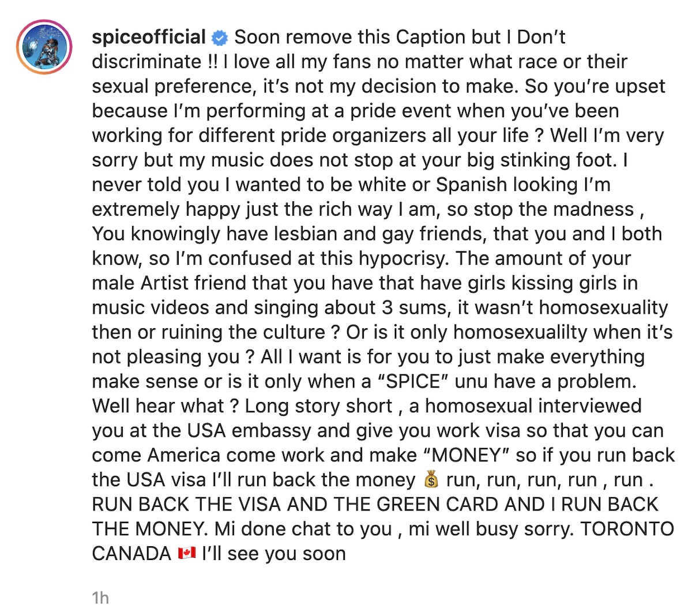Click the text "THE MONEY." on second-last line
Screen dimensions: 692x616
pos(151,529)
